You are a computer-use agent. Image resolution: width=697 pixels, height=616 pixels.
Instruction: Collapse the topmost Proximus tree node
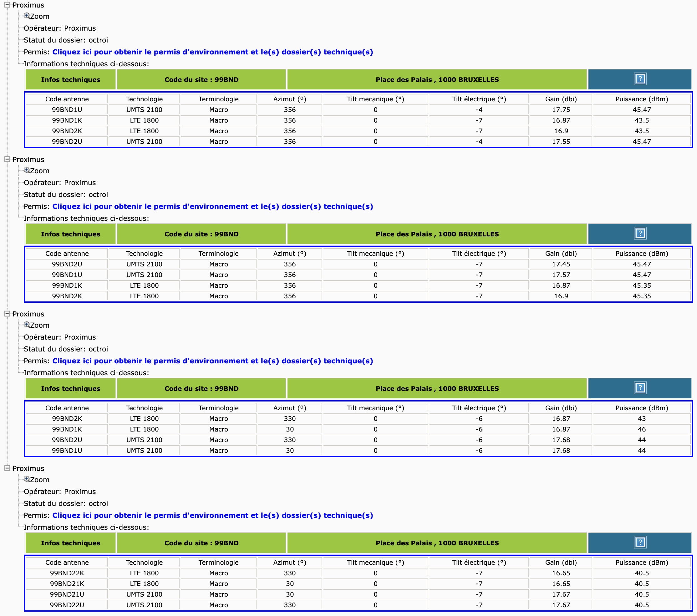[7, 5]
